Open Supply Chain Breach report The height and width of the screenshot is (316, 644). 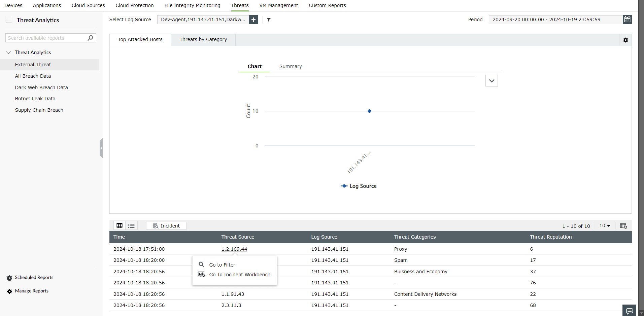tap(39, 110)
